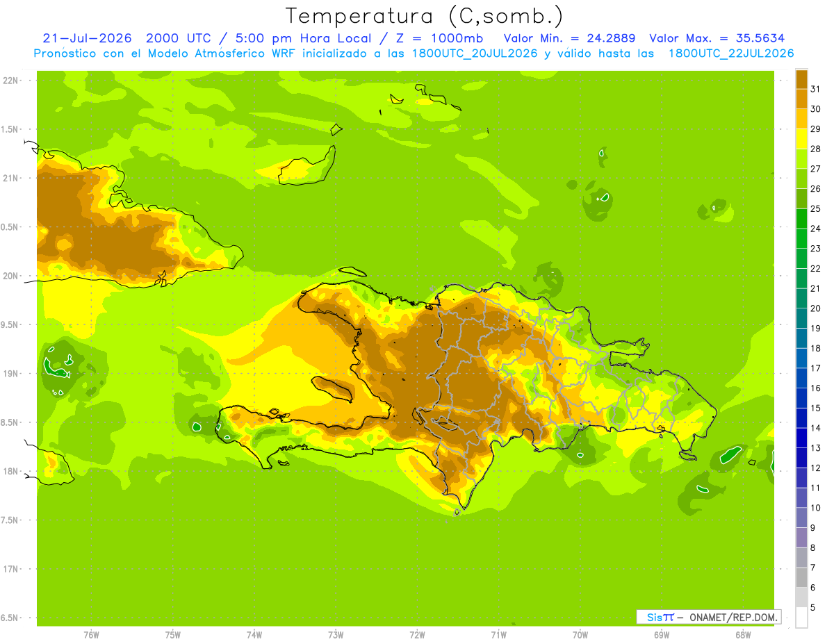Click the '20' colorbar label

(x=816, y=308)
